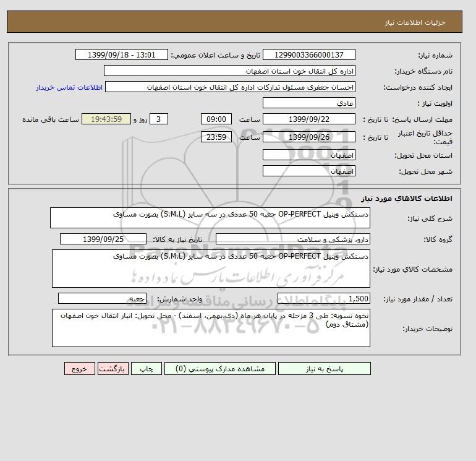
Task: Select the شماره نیاز field 1299003366000137
Action: [x=308, y=54]
